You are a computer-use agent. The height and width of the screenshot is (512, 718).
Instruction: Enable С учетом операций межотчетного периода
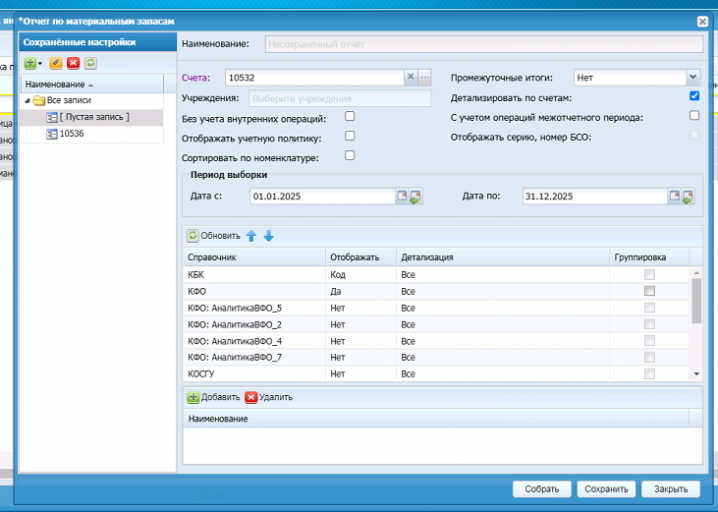click(694, 115)
